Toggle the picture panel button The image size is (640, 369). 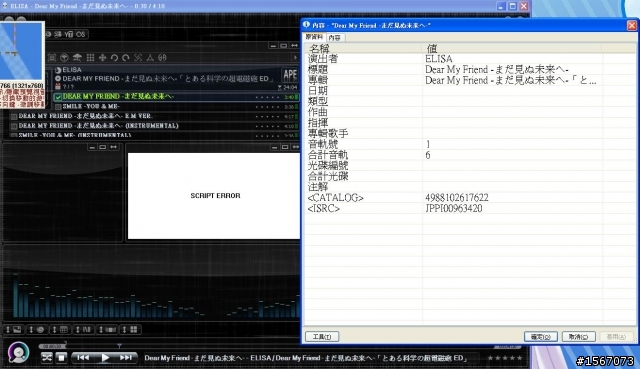point(13,329)
